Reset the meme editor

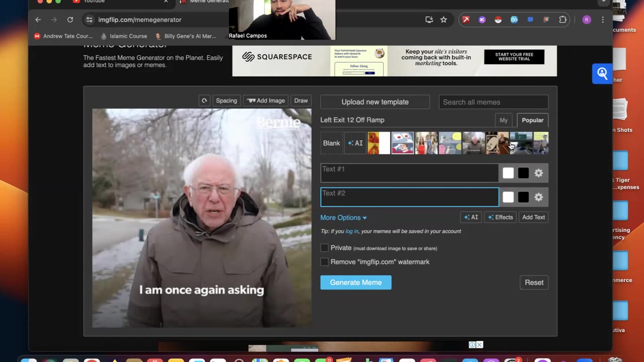click(534, 283)
